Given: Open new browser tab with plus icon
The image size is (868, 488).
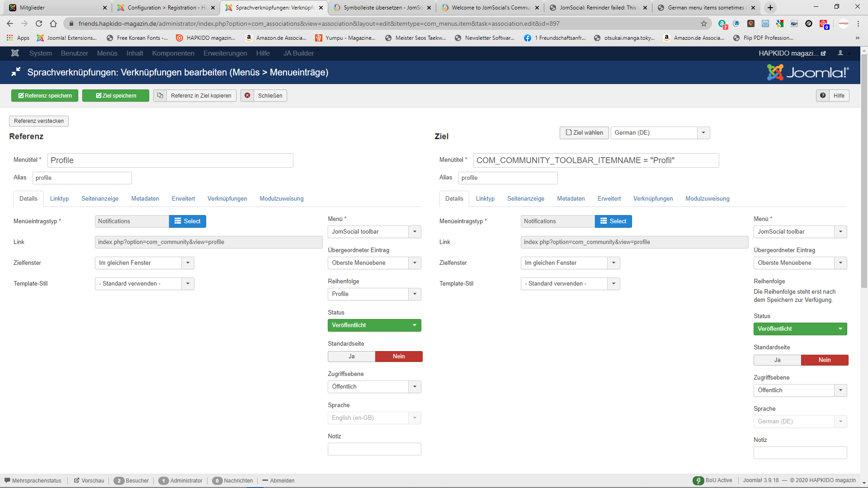Looking at the screenshot, I should (770, 8).
